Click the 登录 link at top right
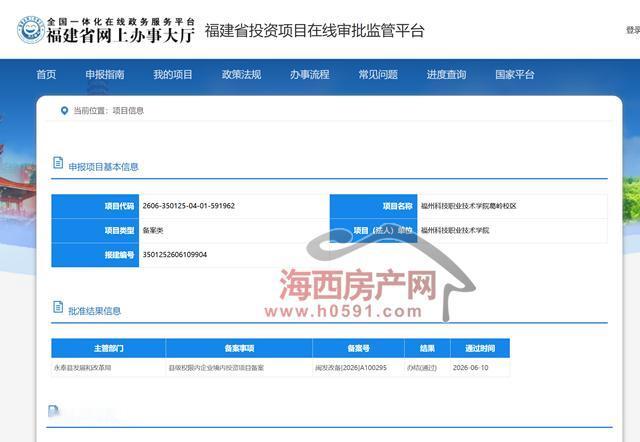The width and height of the screenshot is (640, 442). click(633, 30)
